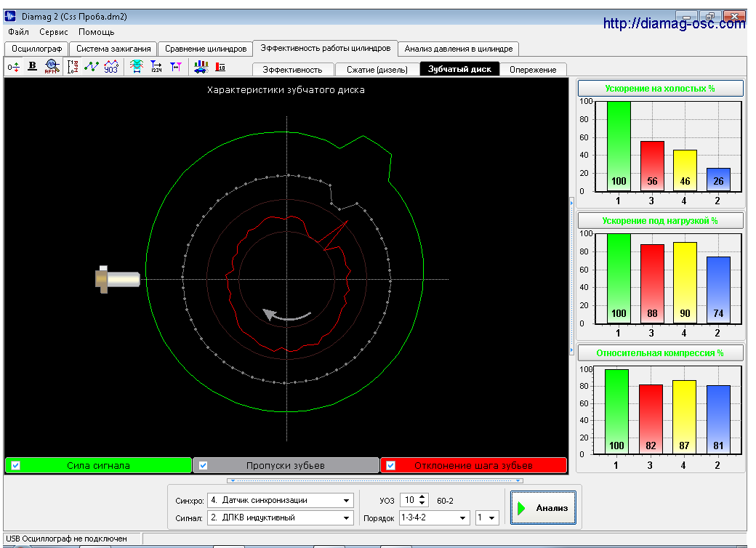The height and width of the screenshot is (548, 756).
Task: Click the vertical splitter beside the bar charts
Action: pyautogui.click(x=572, y=277)
